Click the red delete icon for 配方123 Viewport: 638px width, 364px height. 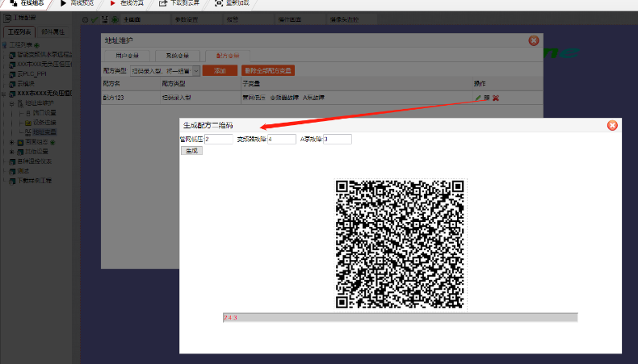click(x=496, y=98)
